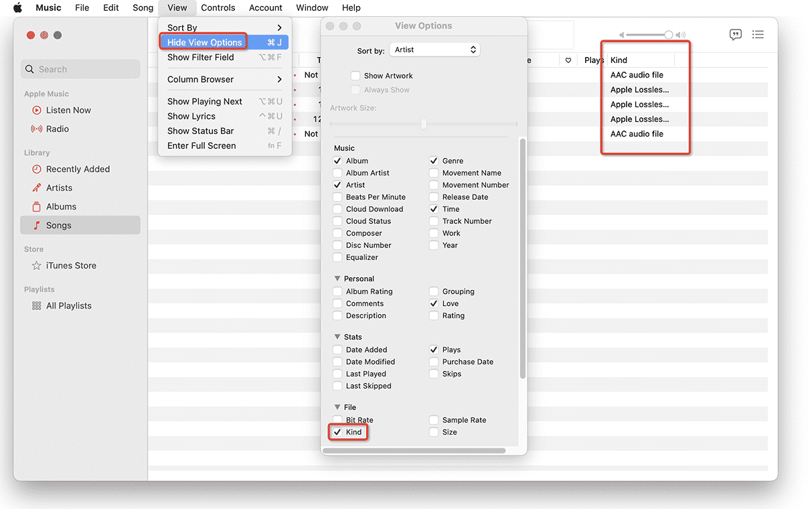This screenshot has height=509, width=812.
Task: Open the Song menu
Action: [x=143, y=8]
